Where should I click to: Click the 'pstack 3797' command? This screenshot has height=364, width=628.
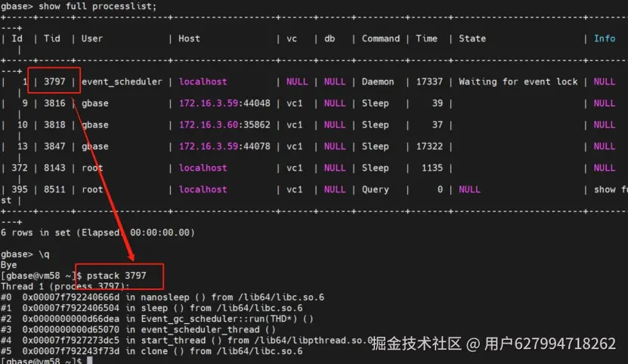click(116, 276)
